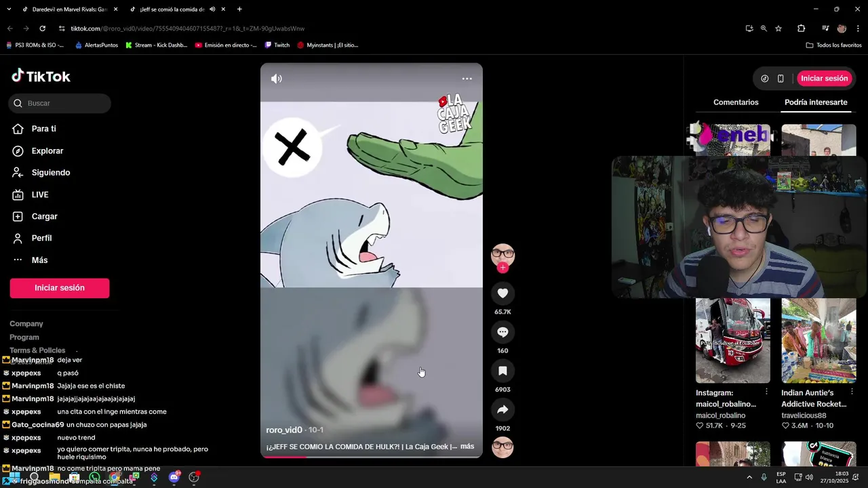Screen dimensions: 868x488
Task: Reload the page in Chrome
Action: pyautogui.click(x=42, y=28)
